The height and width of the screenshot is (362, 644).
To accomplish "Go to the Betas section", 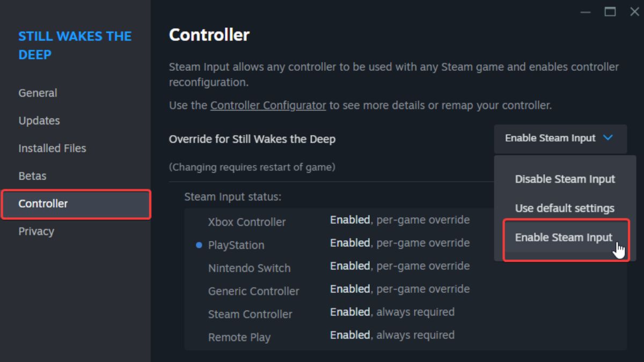I will pyautogui.click(x=32, y=176).
